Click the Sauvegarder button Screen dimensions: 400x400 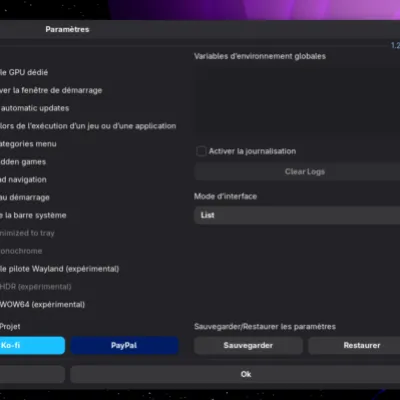tap(248, 345)
